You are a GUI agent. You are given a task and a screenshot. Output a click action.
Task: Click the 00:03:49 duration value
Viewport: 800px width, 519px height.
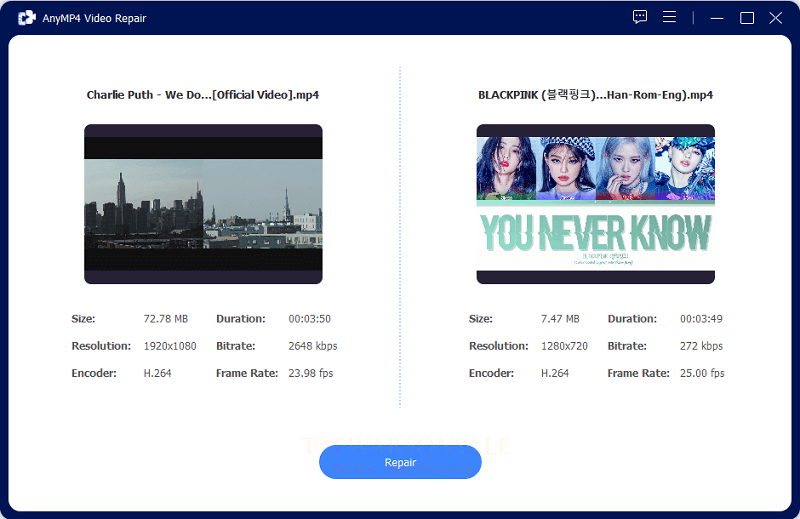701,319
